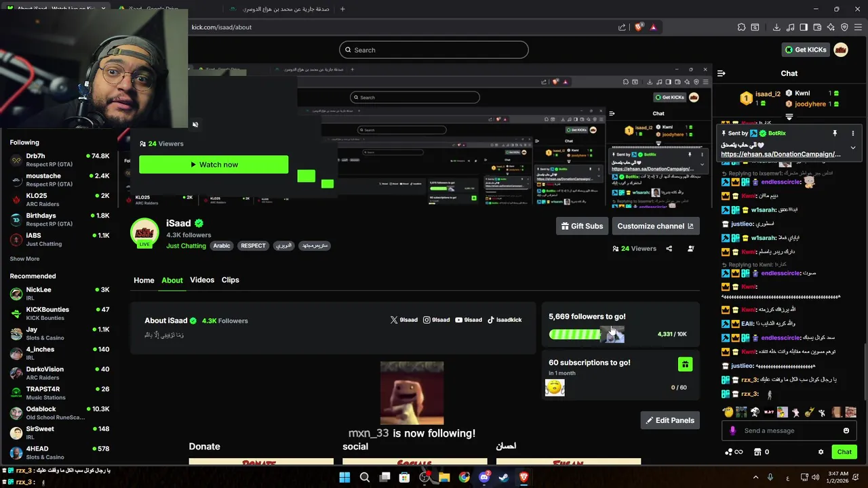The width and height of the screenshot is (868, 488).
Task: Open the browser hamburger menu
Action: 858,27
